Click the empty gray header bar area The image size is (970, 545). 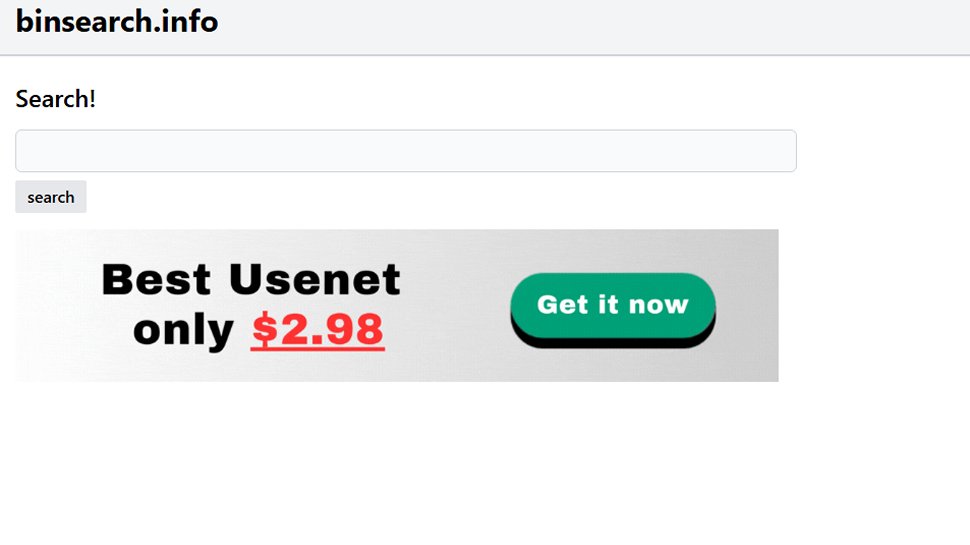click(600, 26)
